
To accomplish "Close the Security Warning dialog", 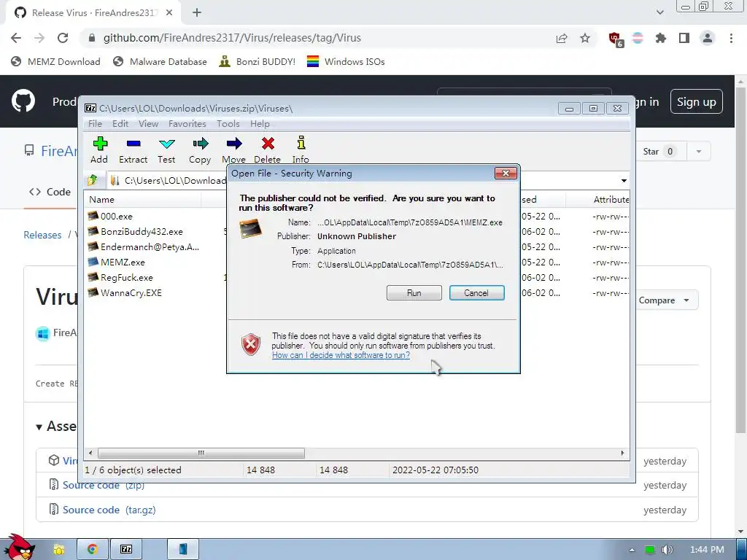I will point(506,173).
